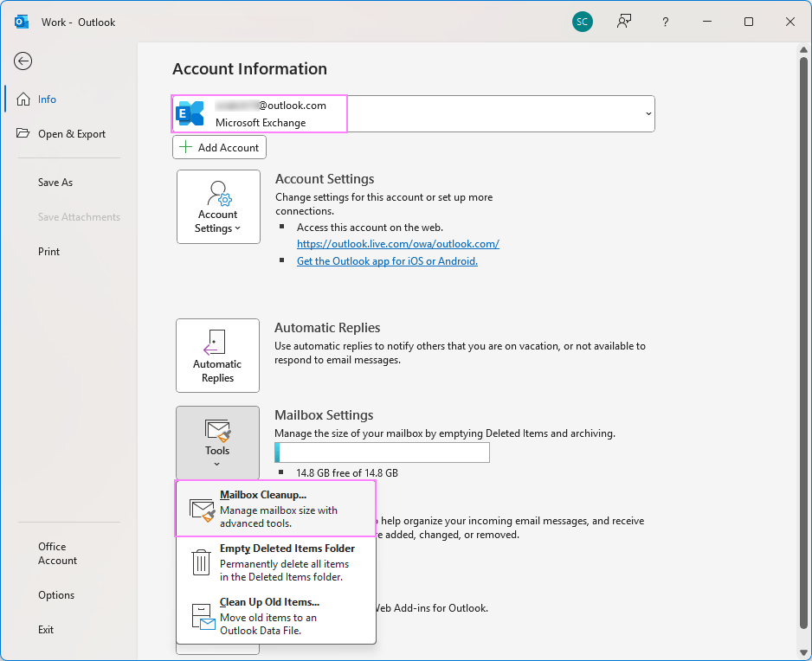The width and height of the screenshot is (812, 661).
Task: Click scrollbar up arrow
Action: click(x=803, y=49)
